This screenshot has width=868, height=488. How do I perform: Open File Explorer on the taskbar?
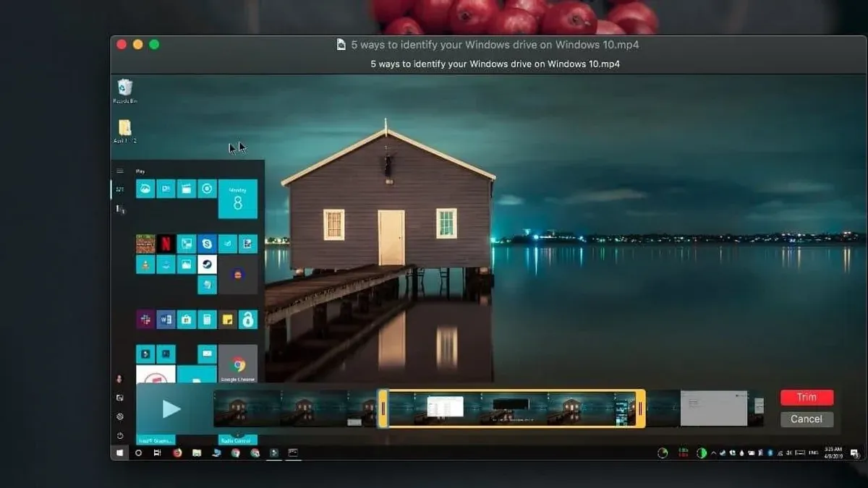pyautogui.click(x=197, y=453)
